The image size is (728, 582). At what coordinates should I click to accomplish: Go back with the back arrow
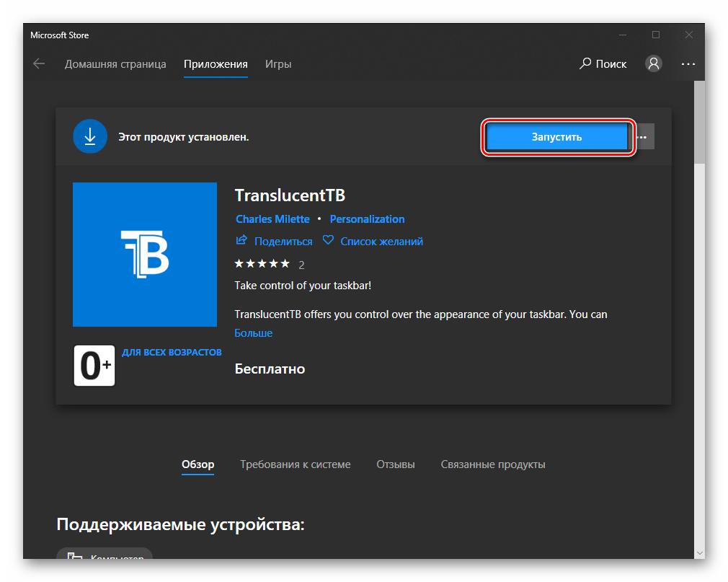[39, 63]
